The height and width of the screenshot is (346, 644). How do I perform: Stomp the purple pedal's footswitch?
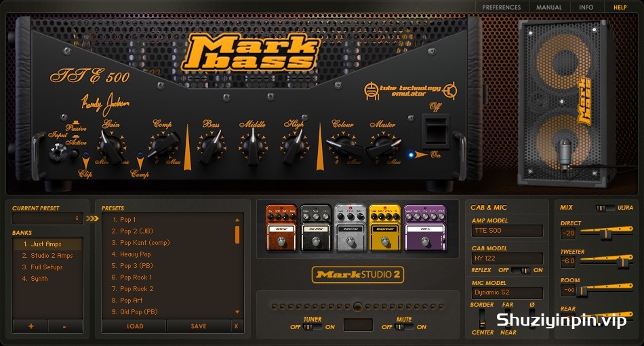click(x=425, y=242)
